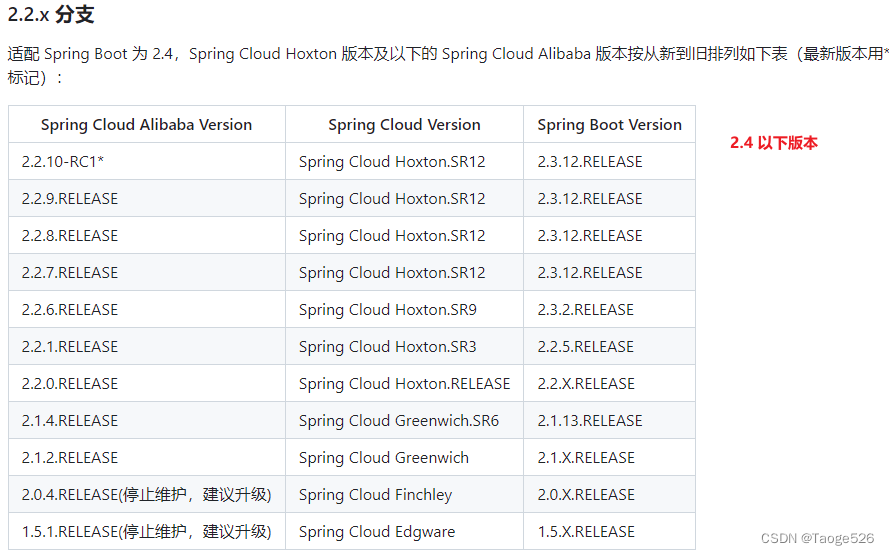Viewport: 889px width, 555px height.
Task: Select the "2.2.7.RELEASE" cell
Action: (x=147, y=273)
